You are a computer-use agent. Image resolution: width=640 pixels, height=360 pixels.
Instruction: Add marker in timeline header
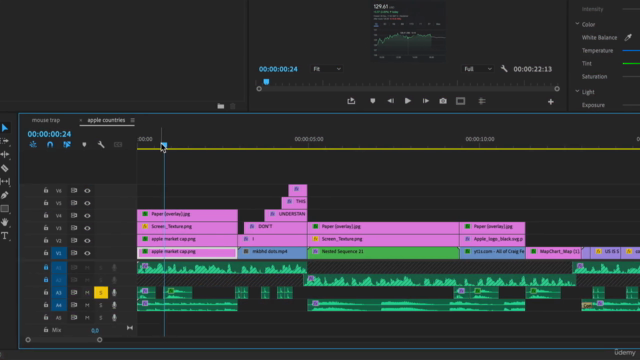(x=84, y=144)
